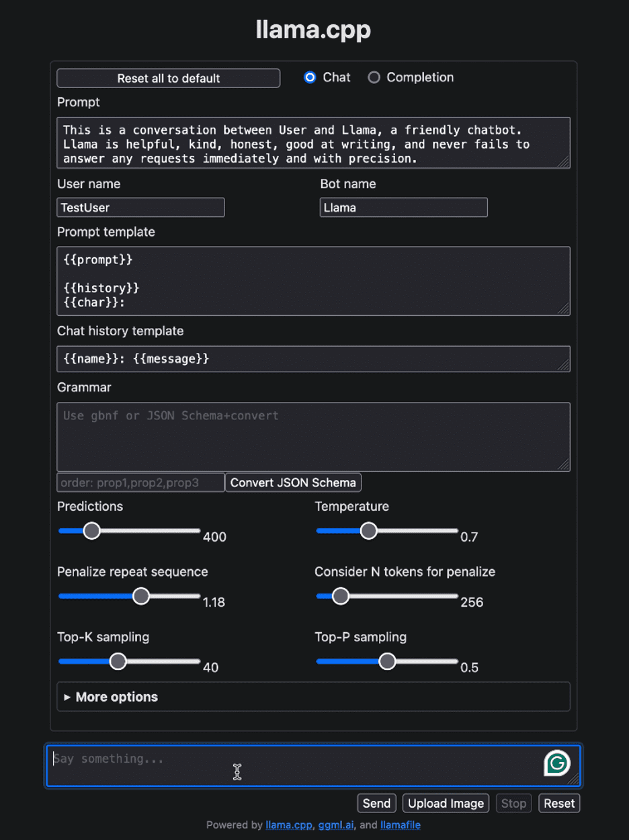Click the Temperature slider thumb
629x840 pixels.
tap(368, 531)
